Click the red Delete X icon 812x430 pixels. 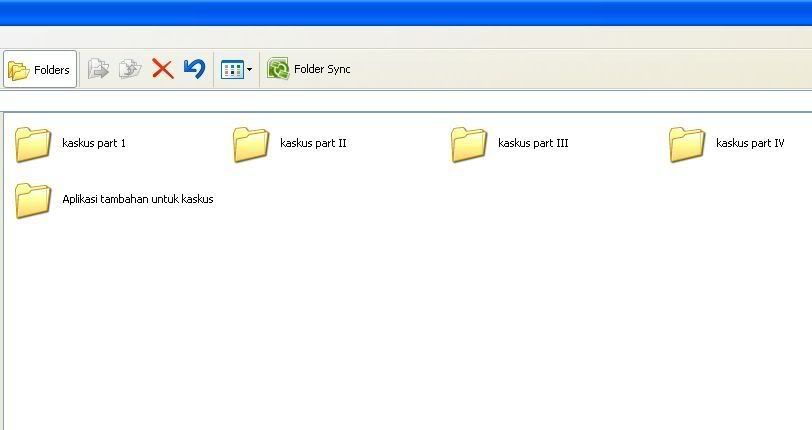[163, 69]
